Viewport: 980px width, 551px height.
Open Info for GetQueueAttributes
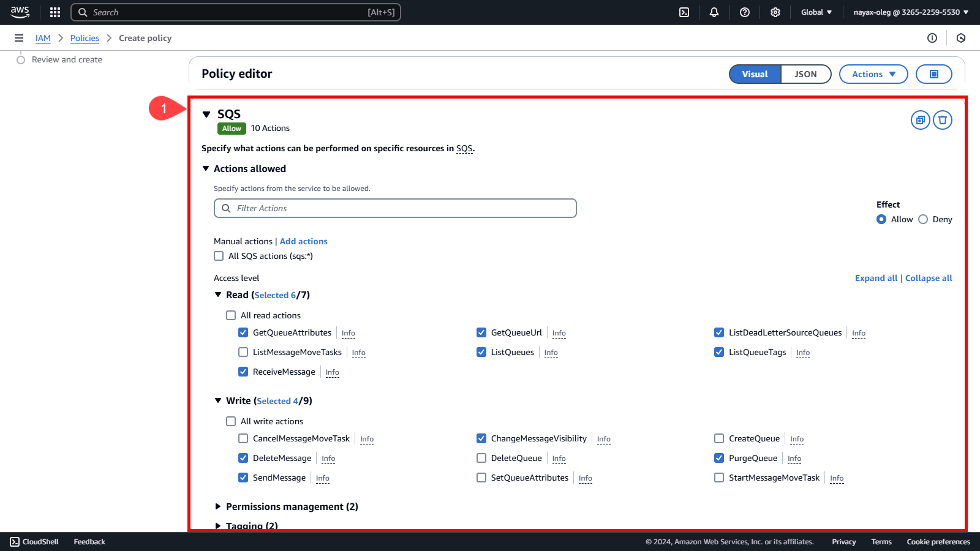click(349, 333)
